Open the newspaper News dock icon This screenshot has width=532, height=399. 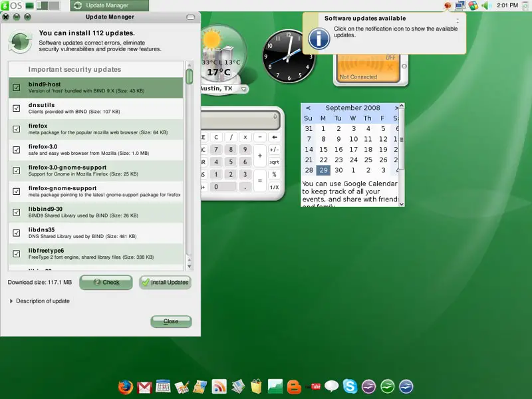click(x=238, y=387)
